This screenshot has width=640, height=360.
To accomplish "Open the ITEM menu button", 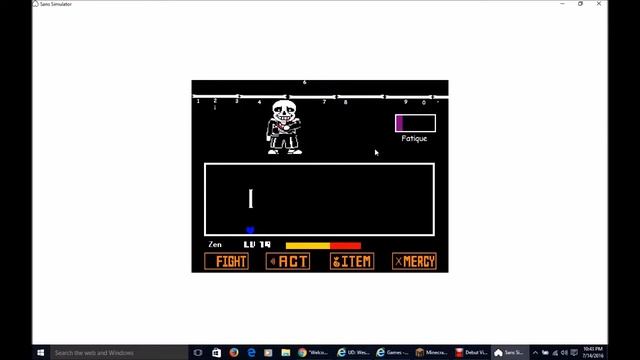I will coord(352,261).
